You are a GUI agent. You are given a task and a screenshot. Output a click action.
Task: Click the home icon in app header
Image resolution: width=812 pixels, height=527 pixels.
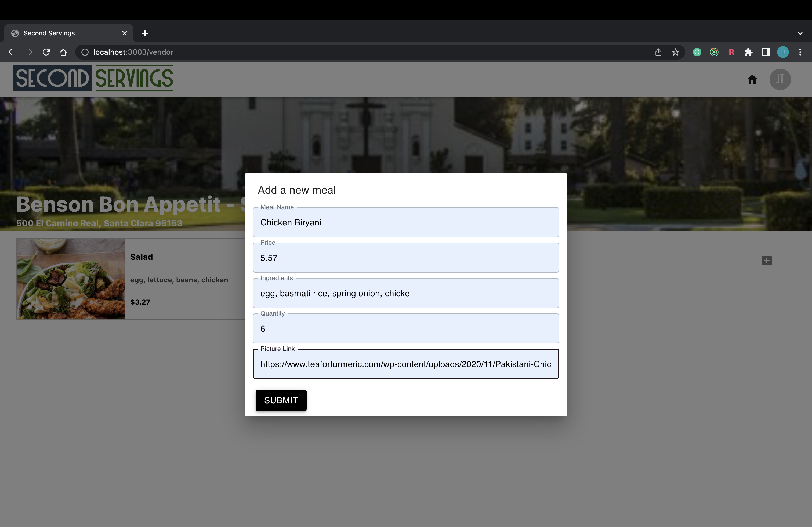pos(752,79)
